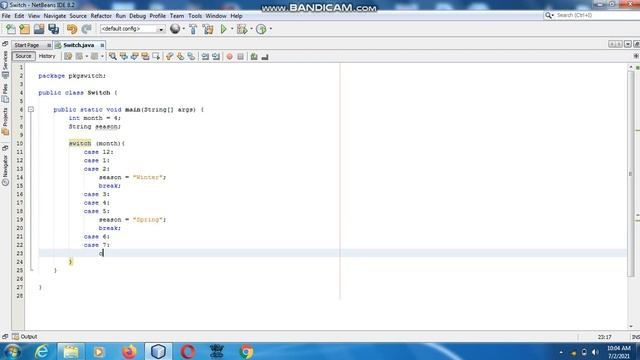640x360 pixels.
Task: Click the Find Selection magnifier icon
Action: tap(112, 56)
